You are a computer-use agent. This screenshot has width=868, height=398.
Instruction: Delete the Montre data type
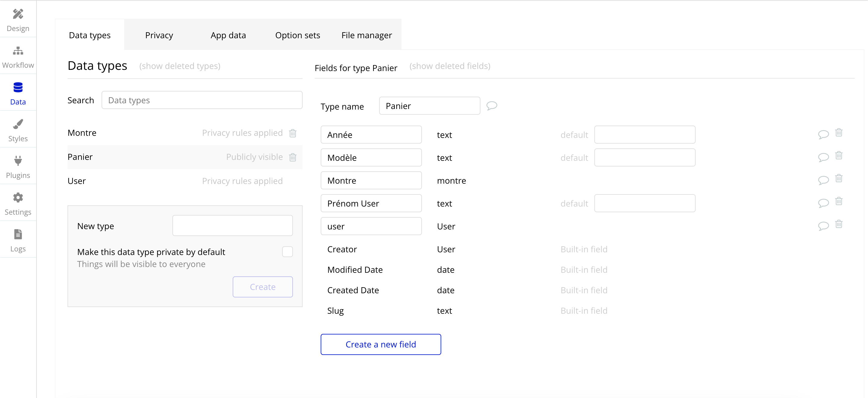[x=292, y=133]
